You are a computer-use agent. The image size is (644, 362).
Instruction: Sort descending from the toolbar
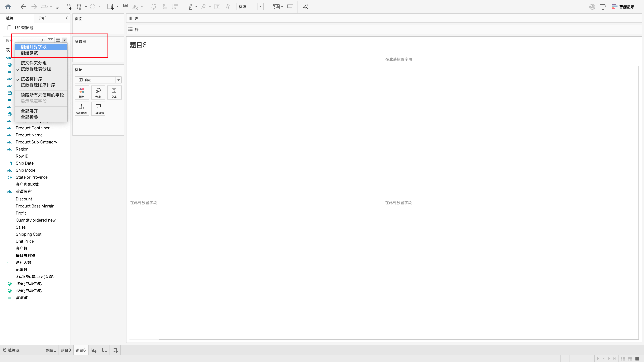(175, 7)
